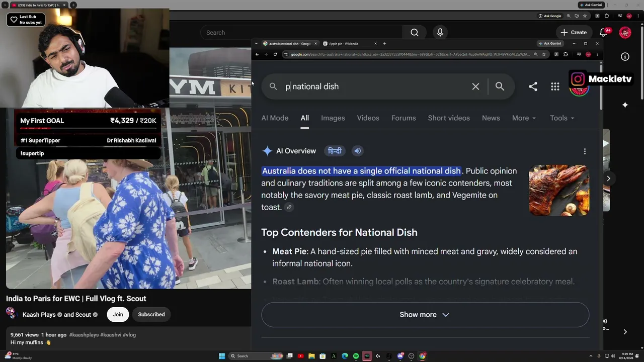Open a new tab in the Google search window
This screenshot has width=644, height=362.
tap(384, 44)
